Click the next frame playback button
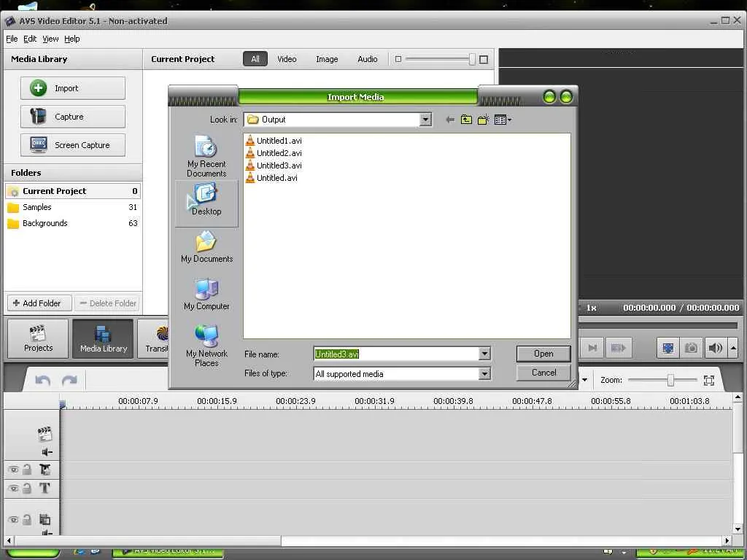Screen dimensions: 747x560 click(x=592, y=348)
